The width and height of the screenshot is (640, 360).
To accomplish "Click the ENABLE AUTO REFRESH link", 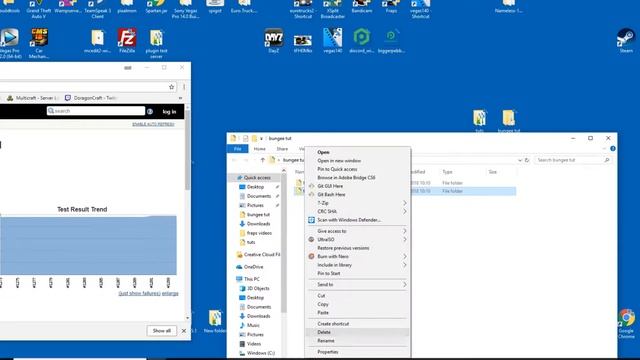I will click(153, 124).
